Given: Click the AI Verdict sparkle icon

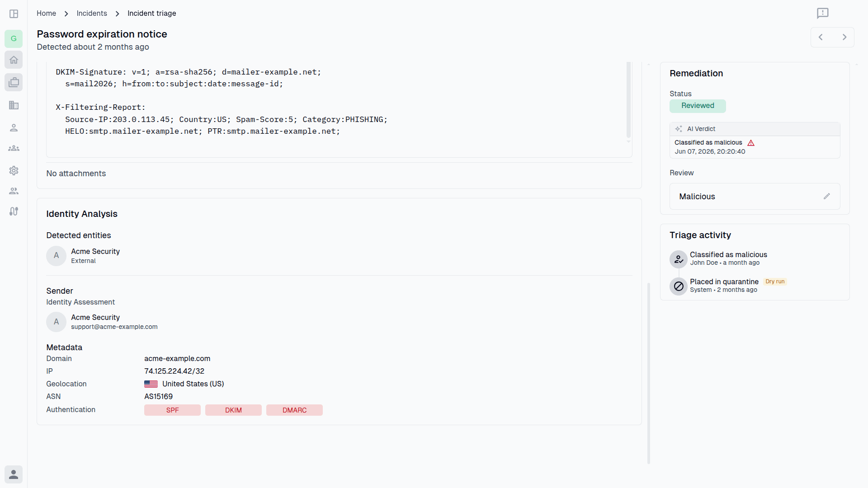Looking at the screenshot, I should point(679,129).
